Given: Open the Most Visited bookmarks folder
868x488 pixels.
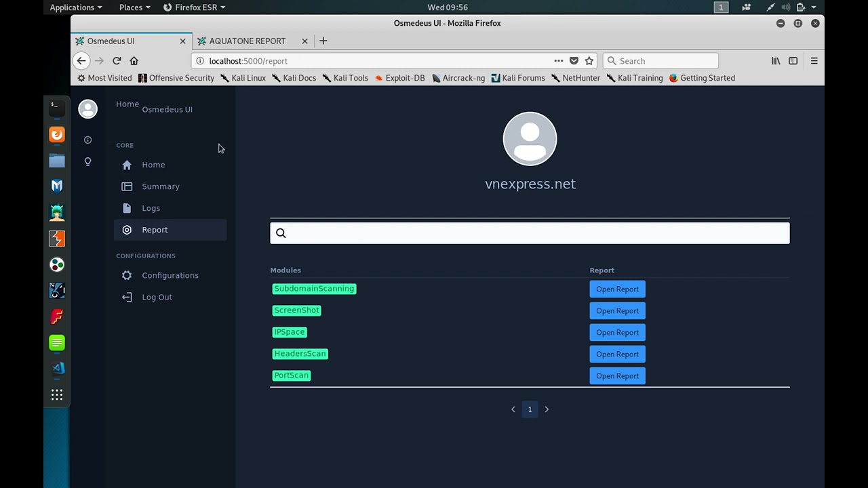Looking at the screenshot, I should 104,78.
